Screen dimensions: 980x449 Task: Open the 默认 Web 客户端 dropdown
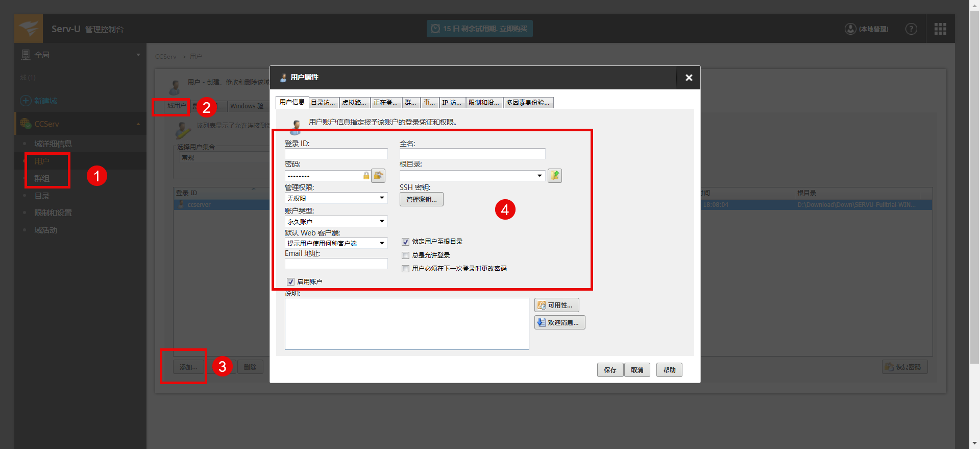click(x=336, y=243)
